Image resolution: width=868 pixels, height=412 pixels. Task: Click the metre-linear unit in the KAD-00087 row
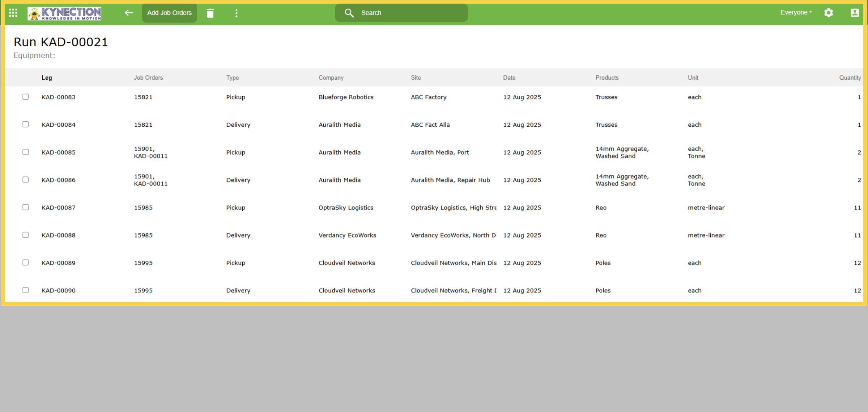coord(706,207)
